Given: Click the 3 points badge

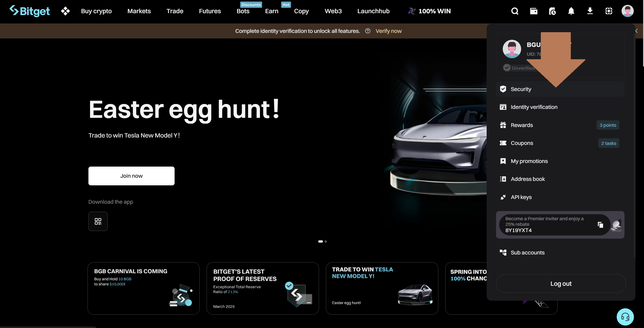Looking at the screenshot, I should point(608,125).
